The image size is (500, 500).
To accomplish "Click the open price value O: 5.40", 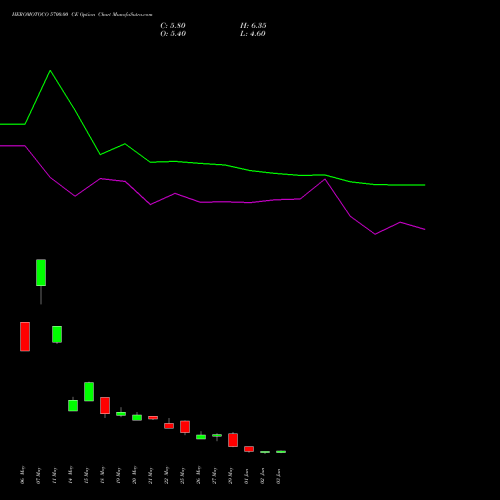I will click(173, 34).
